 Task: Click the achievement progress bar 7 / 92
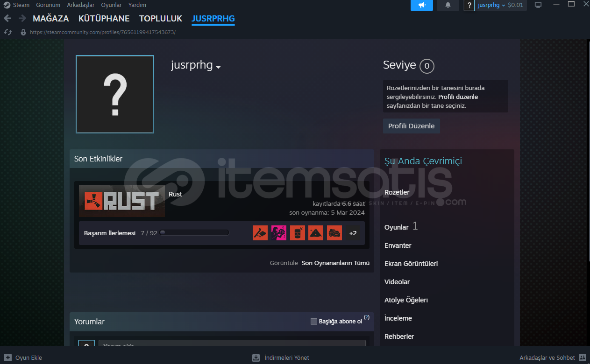click(x=194, y=233)
